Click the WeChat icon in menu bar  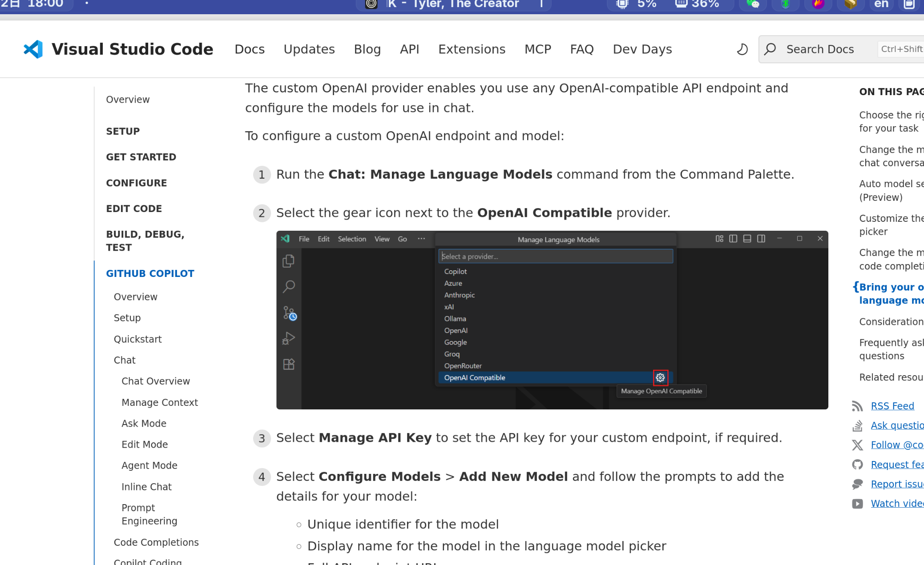click(753, 4)
